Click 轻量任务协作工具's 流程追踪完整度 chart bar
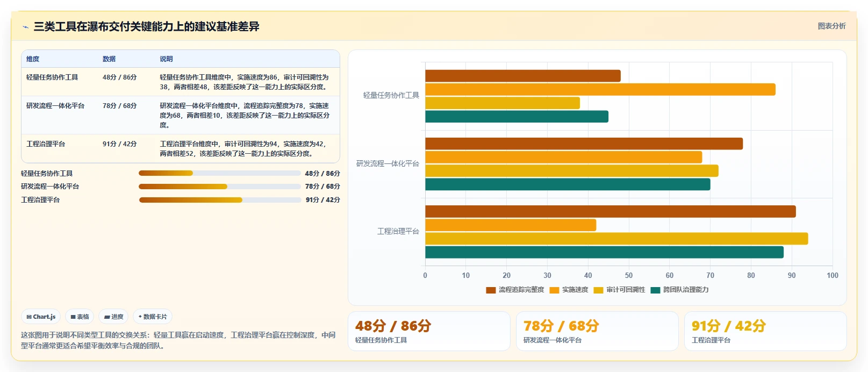This screenshot has width=868, height=372. click(523, 76)
